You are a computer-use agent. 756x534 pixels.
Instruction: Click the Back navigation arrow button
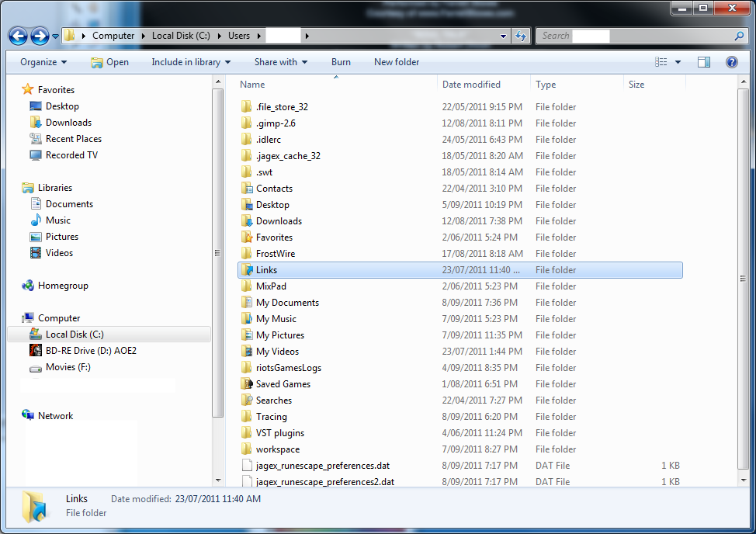19,36
